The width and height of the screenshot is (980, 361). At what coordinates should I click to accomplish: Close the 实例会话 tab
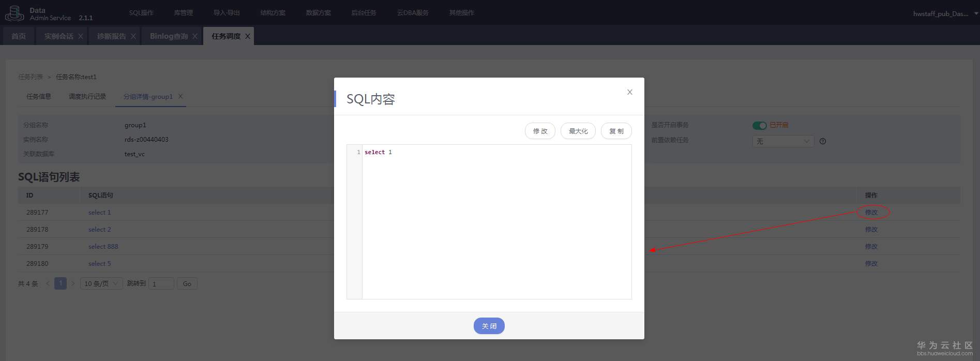[81, 36]
